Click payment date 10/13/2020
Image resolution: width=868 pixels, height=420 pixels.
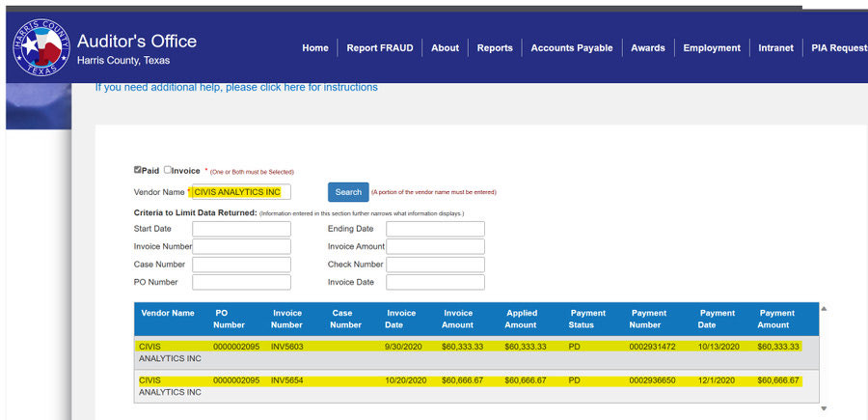coord(719,347)
